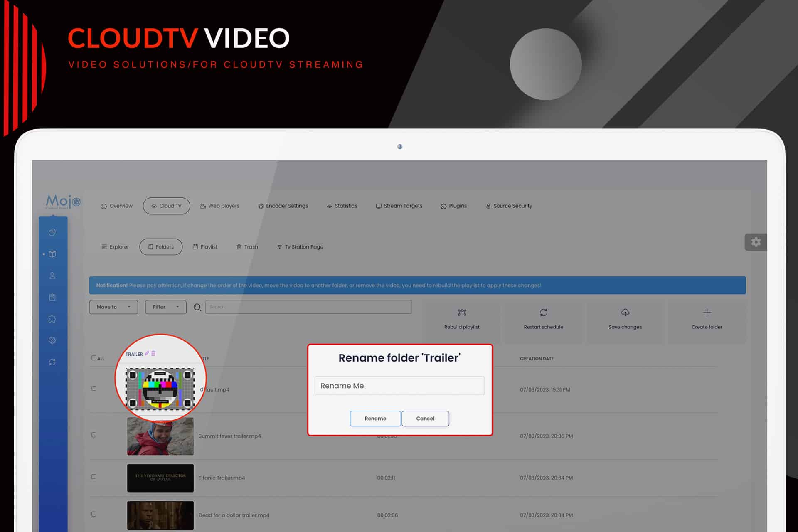Click the Restart schedule label
Screen dimensions: 798x532
coord(544,327)
